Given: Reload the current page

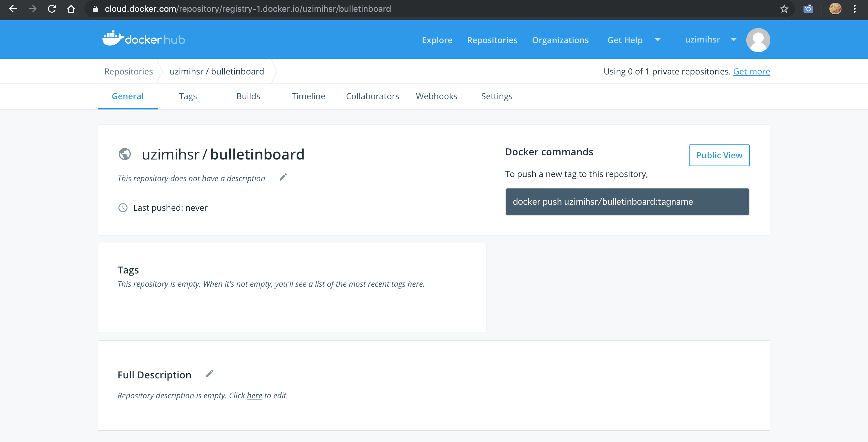Looking at the screenshot, I should [52, 9].
